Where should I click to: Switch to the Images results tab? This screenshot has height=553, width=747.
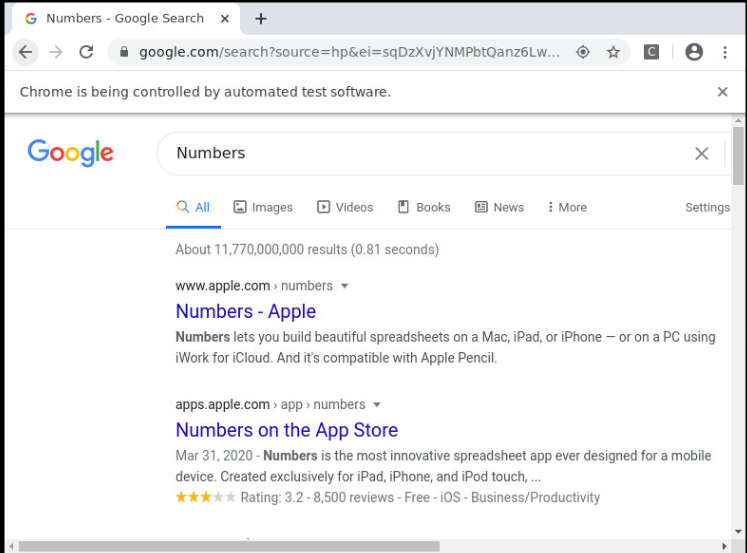(263, 207)
